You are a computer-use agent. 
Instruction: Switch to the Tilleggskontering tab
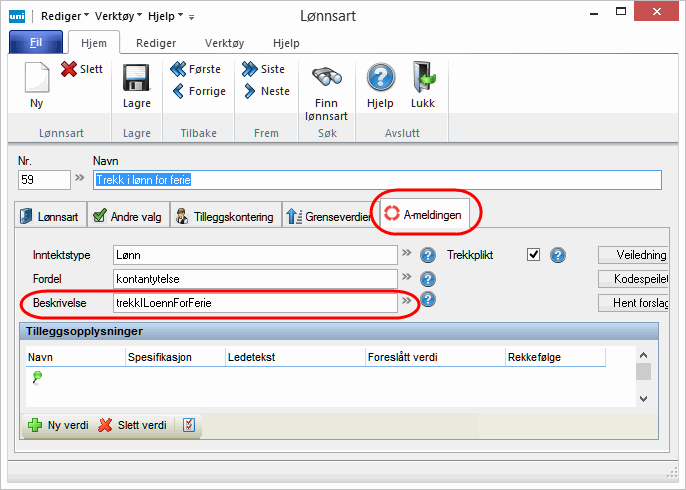(225, 214)
